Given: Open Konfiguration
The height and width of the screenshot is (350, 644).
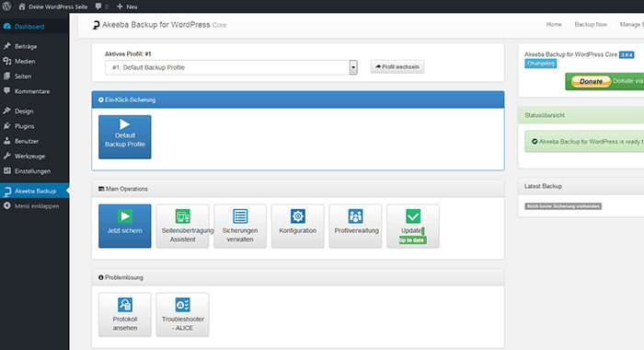Looking at the screenshot, I should [298, 227].
